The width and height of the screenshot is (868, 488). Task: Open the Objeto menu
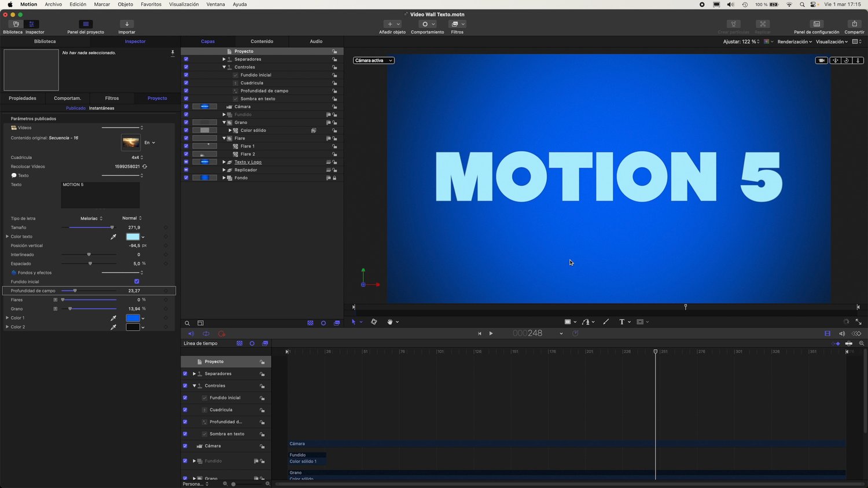click(x=126, y=5)
